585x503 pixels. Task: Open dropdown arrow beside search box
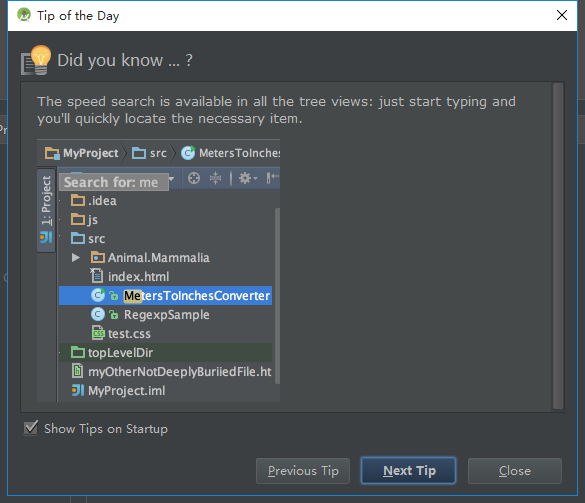pos(171,178)
